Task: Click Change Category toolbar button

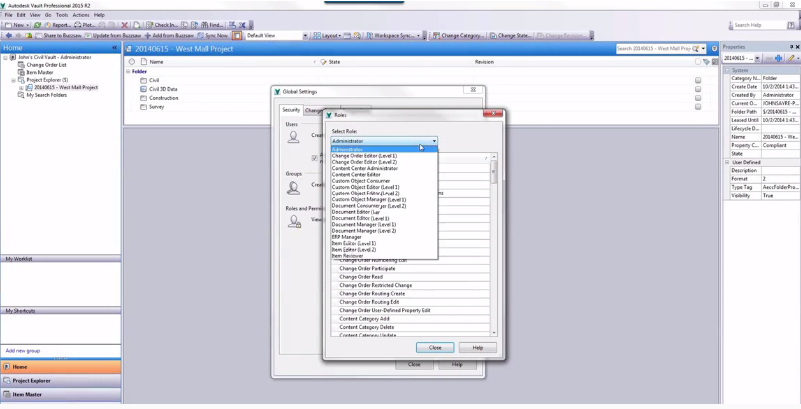Action: [x=457, y=36]
